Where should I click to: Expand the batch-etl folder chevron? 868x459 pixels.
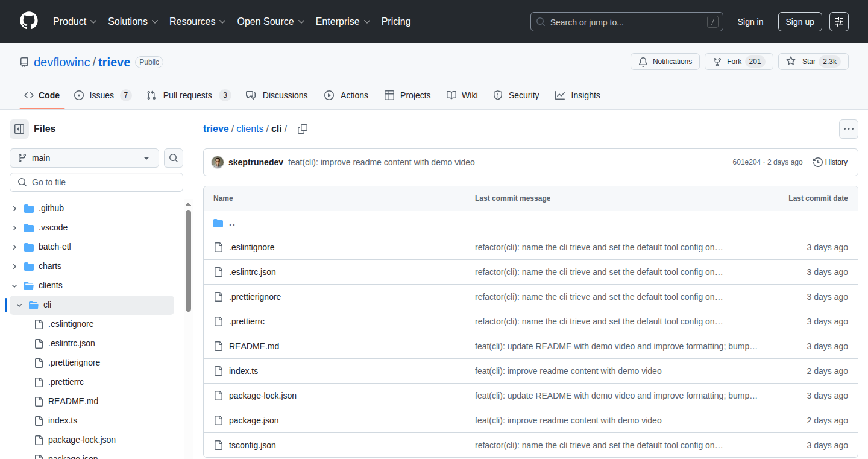(14, 247)
